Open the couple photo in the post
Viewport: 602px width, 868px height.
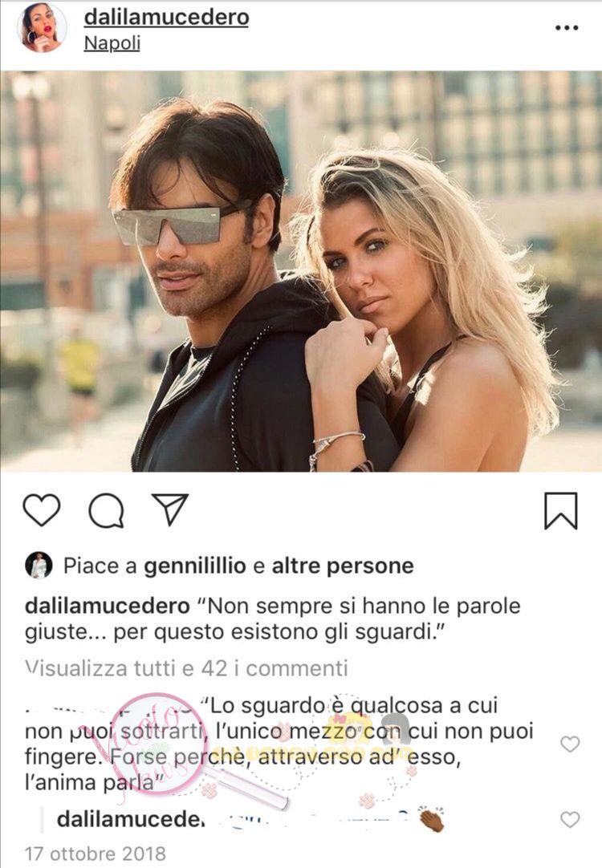pyautogui.click(x=301, y=271)
